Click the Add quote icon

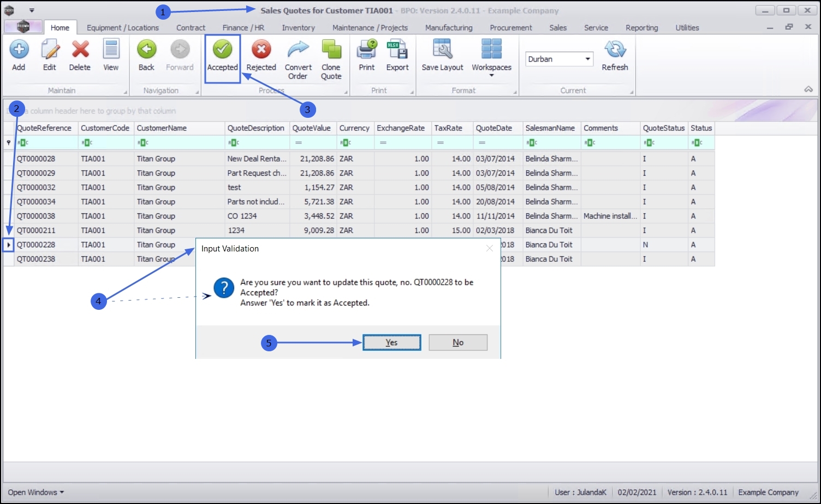19,50
